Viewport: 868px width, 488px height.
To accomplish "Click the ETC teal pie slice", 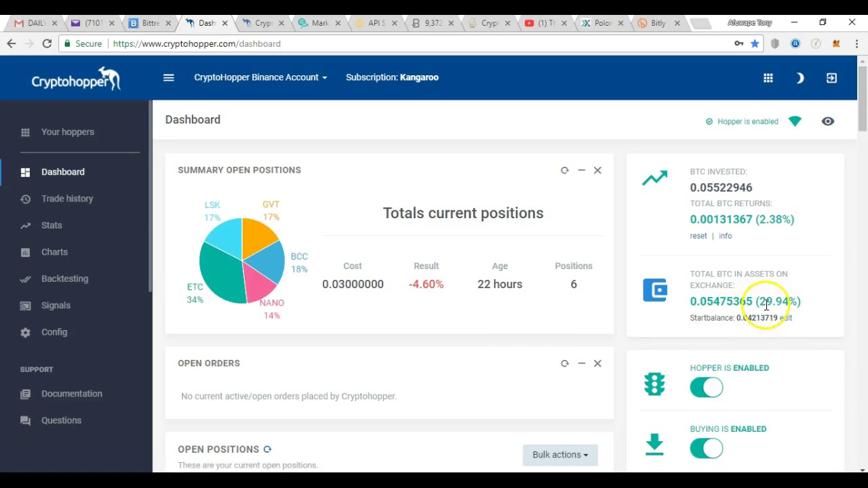I will tap(220, 274).
